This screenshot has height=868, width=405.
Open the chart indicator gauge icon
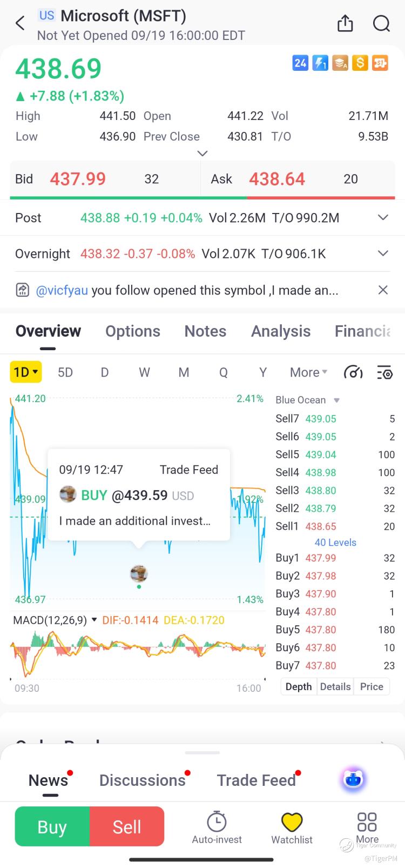click(353, 372)
